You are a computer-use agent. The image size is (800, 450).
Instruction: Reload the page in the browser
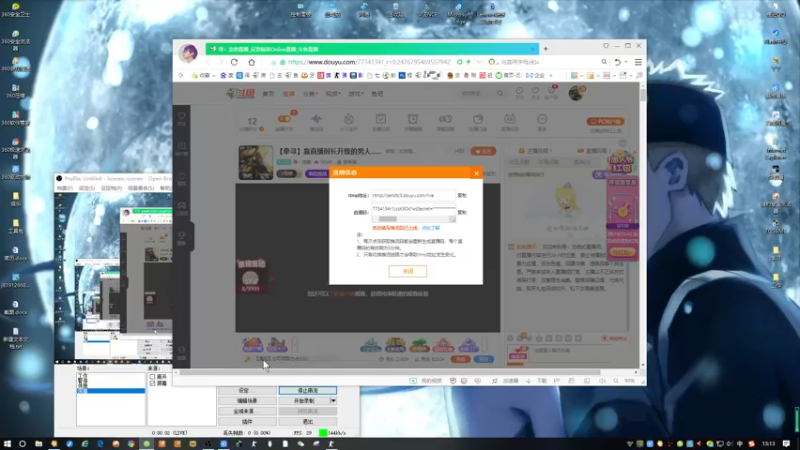tap(234, 62)
